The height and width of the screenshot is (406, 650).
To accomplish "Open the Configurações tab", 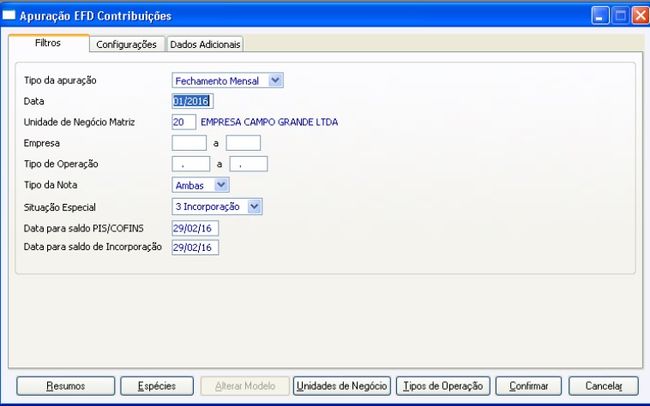I will [x=126, y=44].
